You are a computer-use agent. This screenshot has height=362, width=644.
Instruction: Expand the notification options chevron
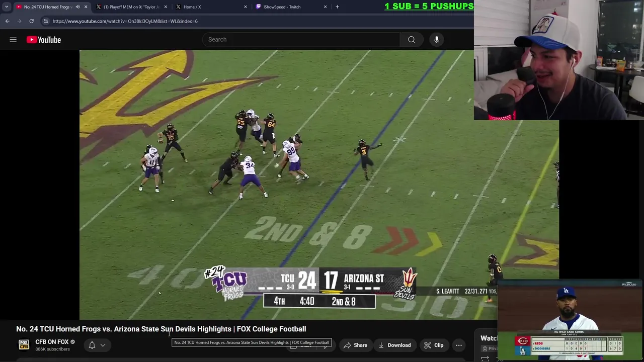[103, 345]
